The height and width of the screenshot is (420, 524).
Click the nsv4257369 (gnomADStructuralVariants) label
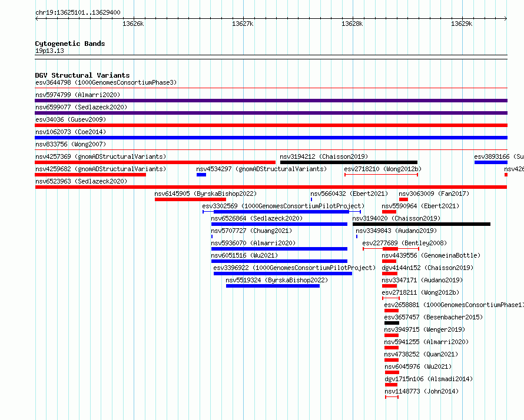pyautogui.click(x=101, y=156)
